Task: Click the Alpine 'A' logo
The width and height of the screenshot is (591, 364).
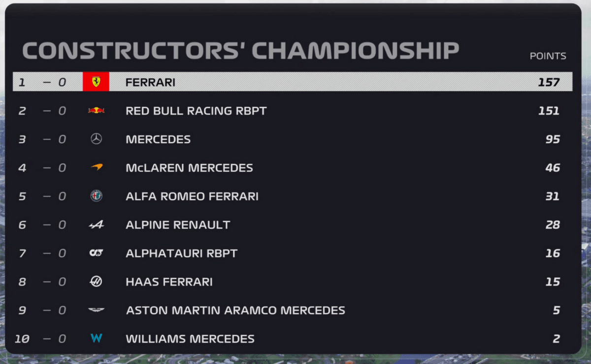Action: [x=96, y=225]
